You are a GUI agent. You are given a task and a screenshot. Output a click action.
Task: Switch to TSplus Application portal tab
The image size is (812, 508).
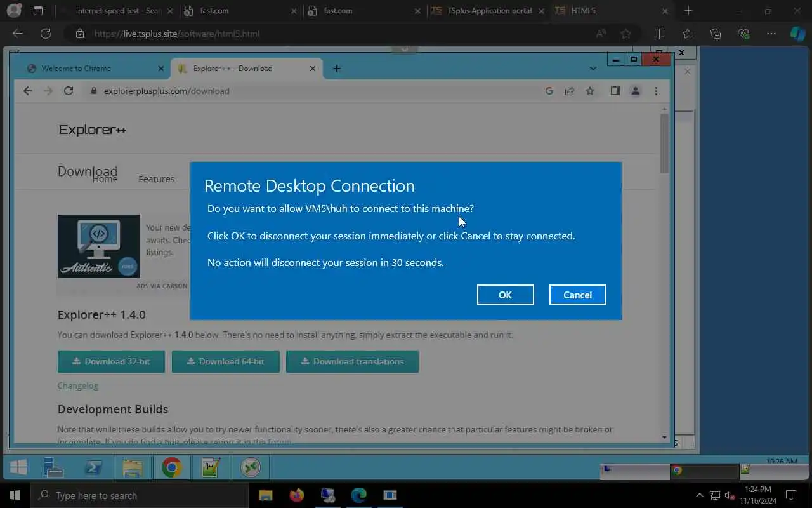pyautogui.click(x=488, y=11)
